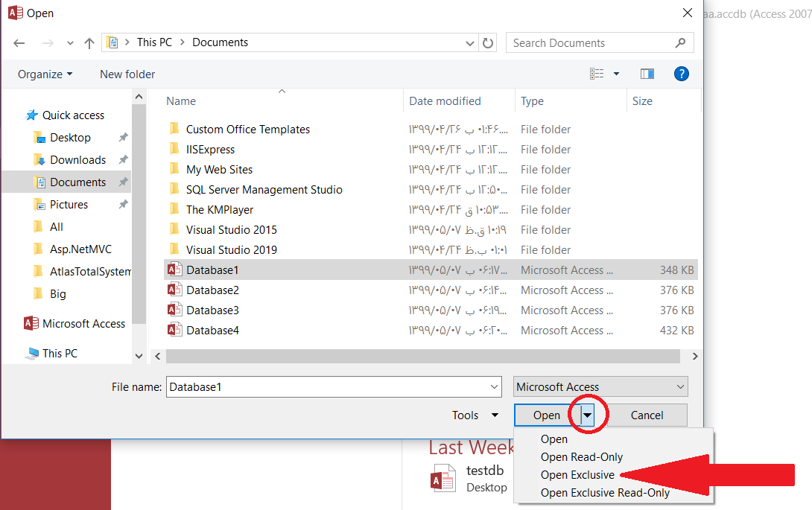Click the horizontal scrollbar of file list
The width and height of the screenshot is (812, 510).
click(x=422, y=356)
